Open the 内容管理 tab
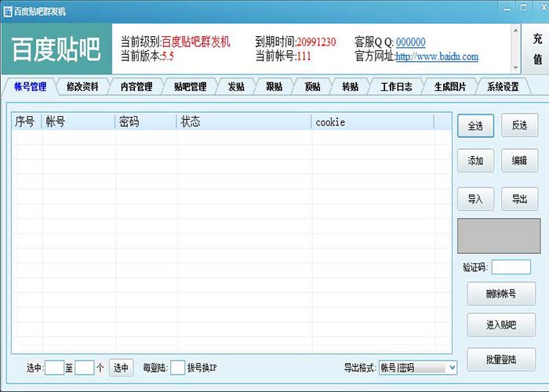Viewport: 549px width, 392px height. (136, 86)
